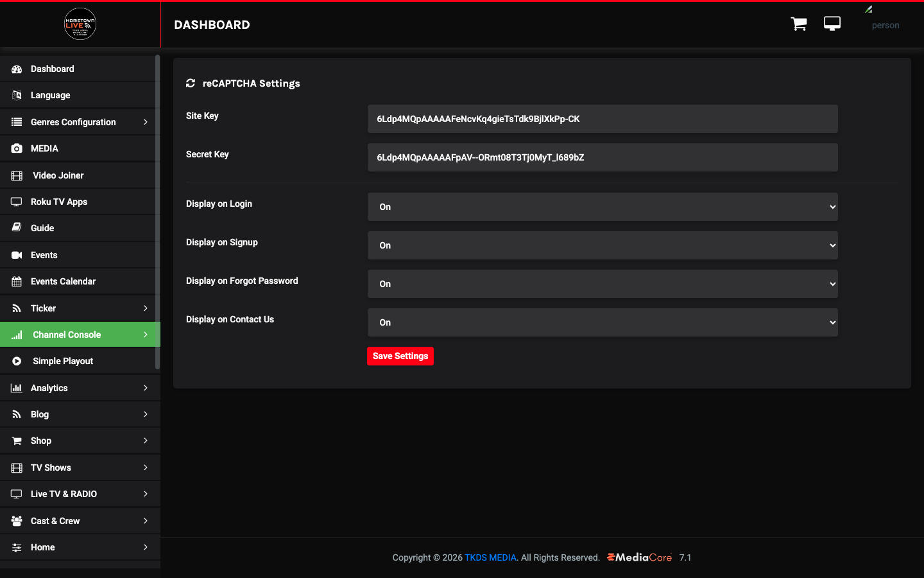Image resolution: width=924 pixels, height=578 pixels.
Task: Click the sidebar vertical scrollbar
Action: (158, 212)
